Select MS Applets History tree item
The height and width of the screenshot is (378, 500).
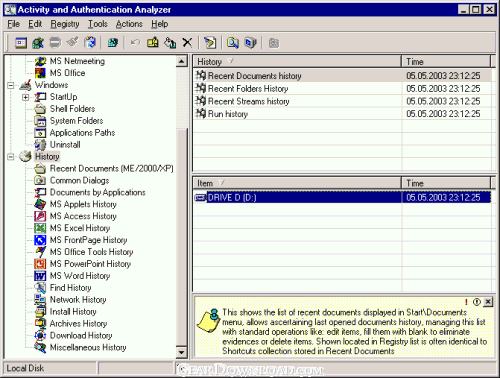coord(83,204)
